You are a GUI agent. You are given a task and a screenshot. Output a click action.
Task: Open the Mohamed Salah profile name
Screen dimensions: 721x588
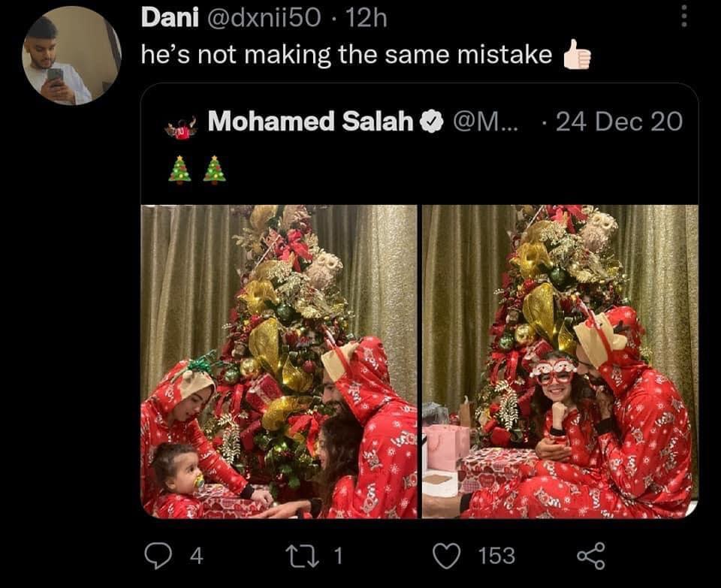pyautogui.click(x=310, y=121)
